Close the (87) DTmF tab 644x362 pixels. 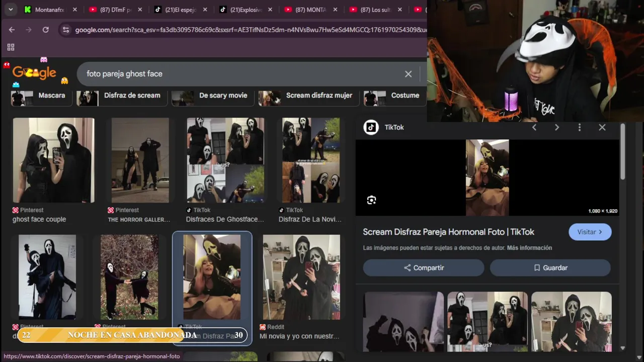pos(140,10)
